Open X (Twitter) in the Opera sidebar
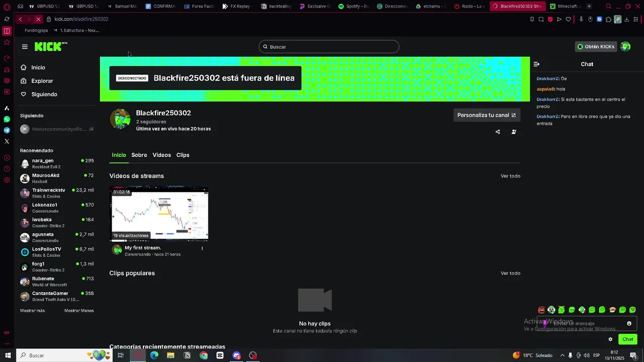The image size is (644, 362). point(7,141)
